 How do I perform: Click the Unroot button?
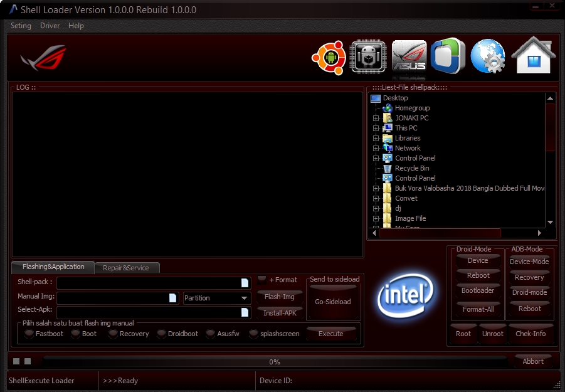pos(493,334)
